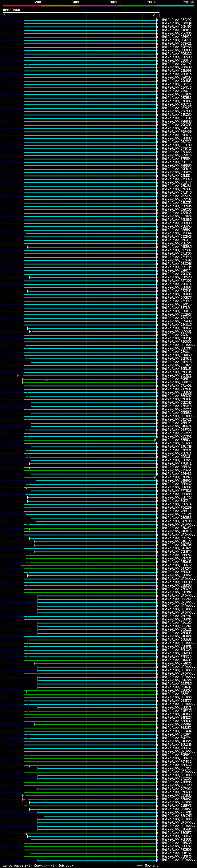Click the green UniRef100_B0XNC1 alignment bar
Image resolution: width=197 pixels, height=868 pixels.
coord(87,376)
